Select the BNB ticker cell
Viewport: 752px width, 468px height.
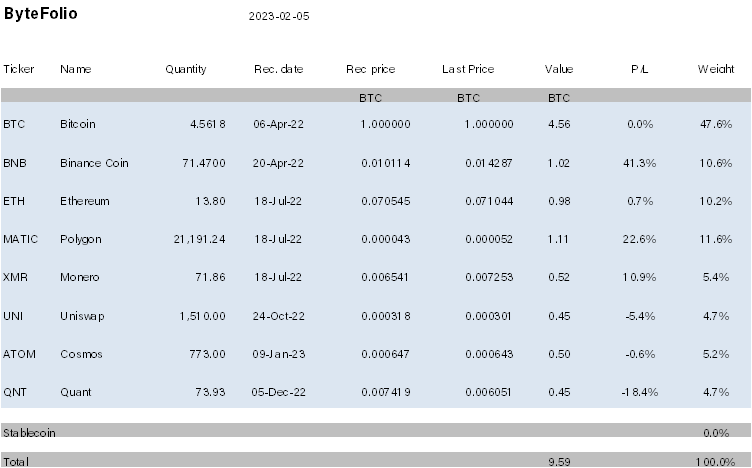(x=14, y=163)
